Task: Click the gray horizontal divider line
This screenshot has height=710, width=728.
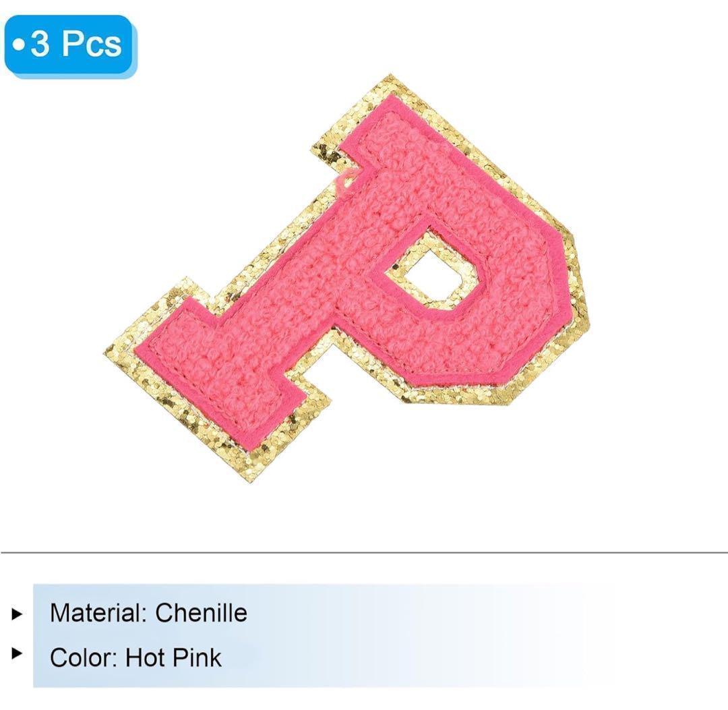Action: coord(364,553)
